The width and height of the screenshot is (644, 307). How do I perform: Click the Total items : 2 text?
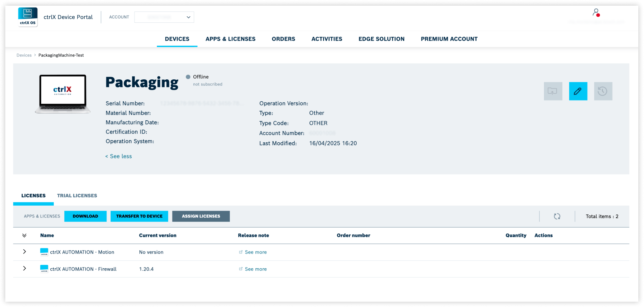(602, 216)
